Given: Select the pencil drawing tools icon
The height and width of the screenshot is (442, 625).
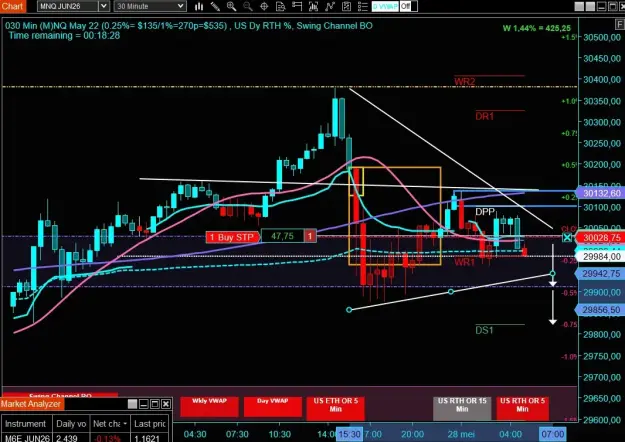Looking at the screenshot, I should [215, 6].
